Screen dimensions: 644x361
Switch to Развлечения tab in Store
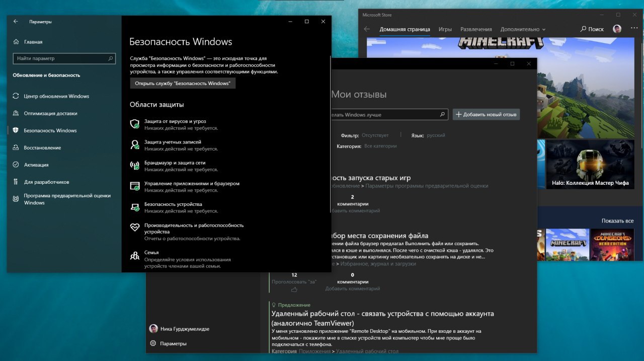(476, 29)
